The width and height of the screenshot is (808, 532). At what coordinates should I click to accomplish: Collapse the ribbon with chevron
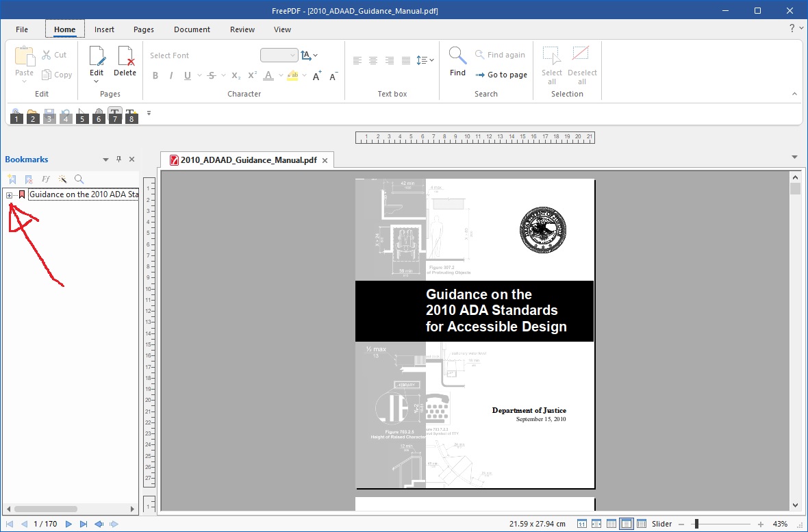pyautogui.click(x=794, y=94)
